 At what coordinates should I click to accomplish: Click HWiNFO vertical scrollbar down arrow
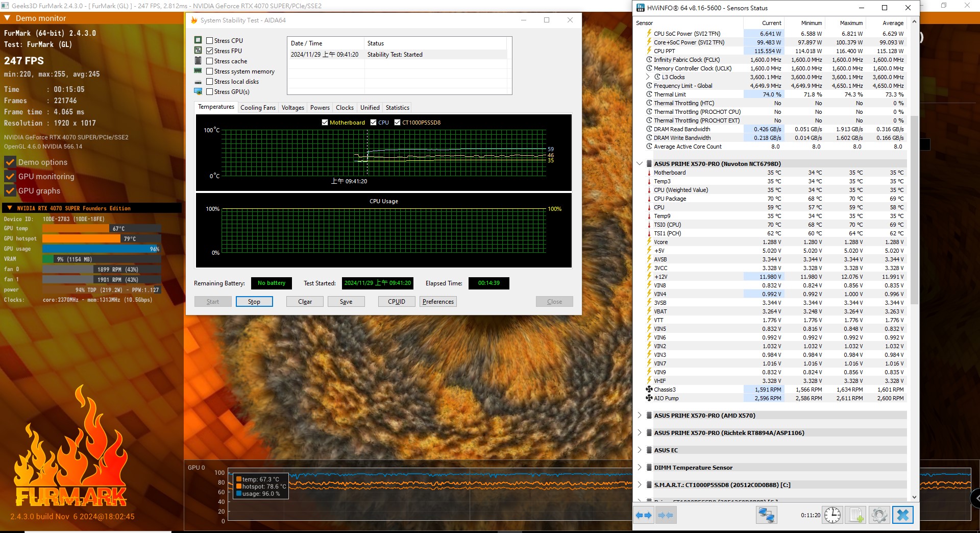[x=914, y=497]
